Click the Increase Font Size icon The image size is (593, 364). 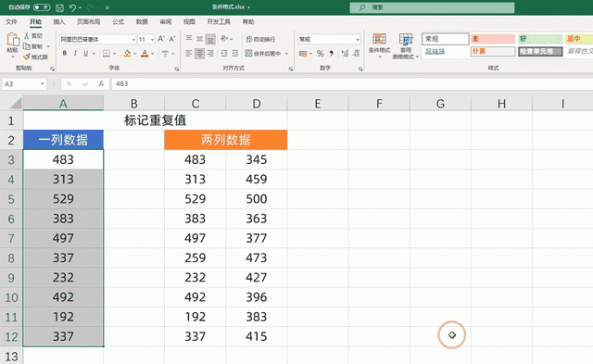pyautogui.click(x=161, y=39)
